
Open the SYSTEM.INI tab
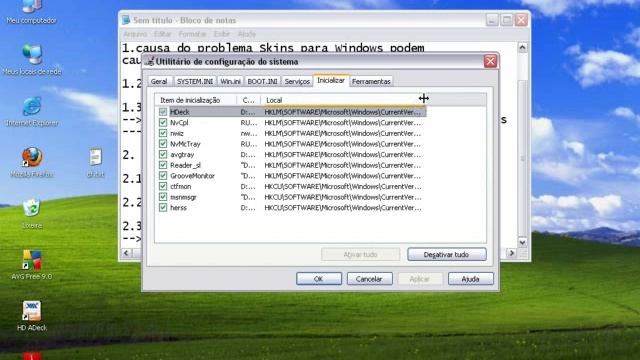[x=195, y=81]
